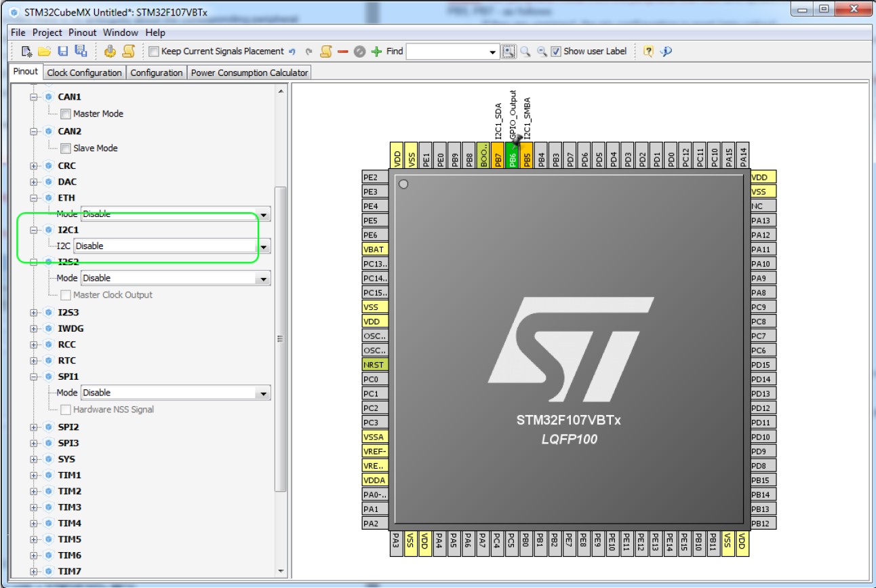Expand the I2S3 tree node
Screen dimensions: 876x588
pyautogui.click(x=34, y=313)
